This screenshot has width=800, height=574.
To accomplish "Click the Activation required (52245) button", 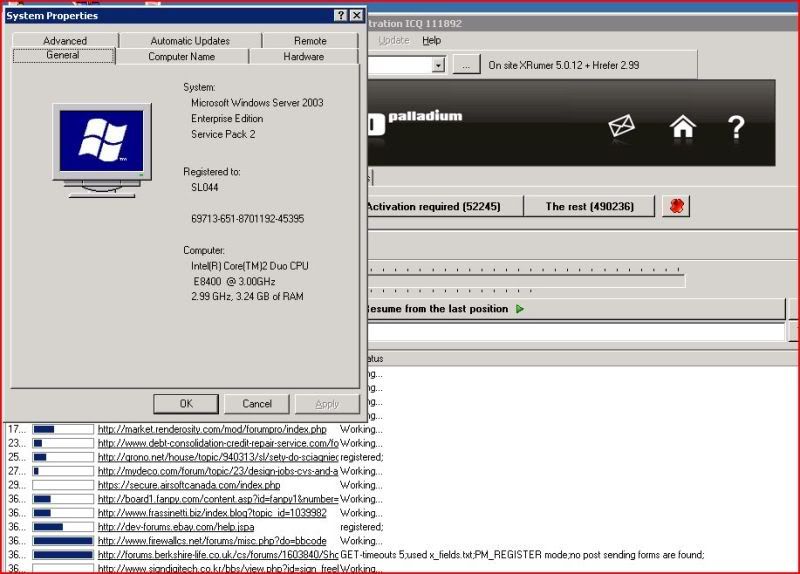I will tap(444, 206).
